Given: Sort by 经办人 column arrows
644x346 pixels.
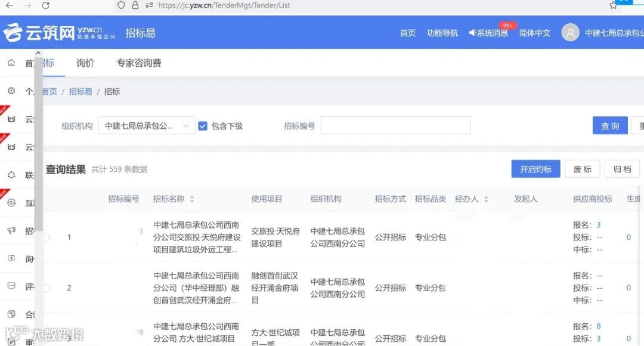Looking at the screenshot, I should pos(486,199).
